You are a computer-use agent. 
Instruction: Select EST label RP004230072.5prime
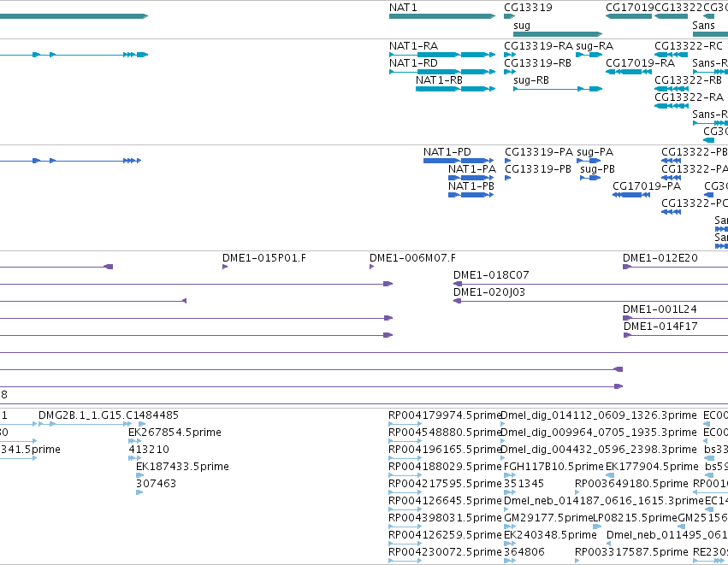[x=445, y=552]
